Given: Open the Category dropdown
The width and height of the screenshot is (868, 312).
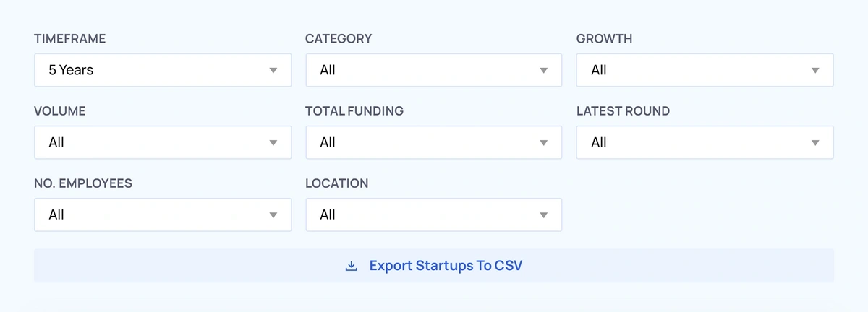Looking at the screenshot, I should [x=434, y=70].
